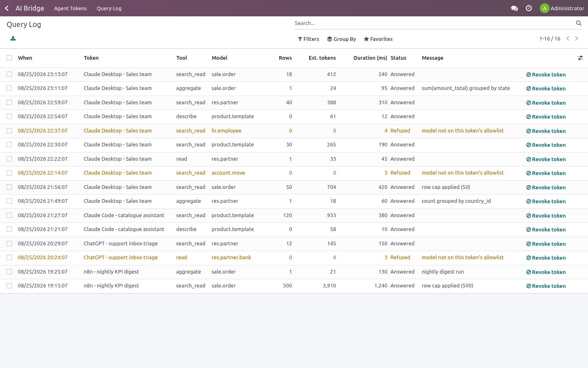Go back using the arrow beside AI Bridge
Image resolution: width=588 pixels, height=368 pixels.
[x=7, y=8]
